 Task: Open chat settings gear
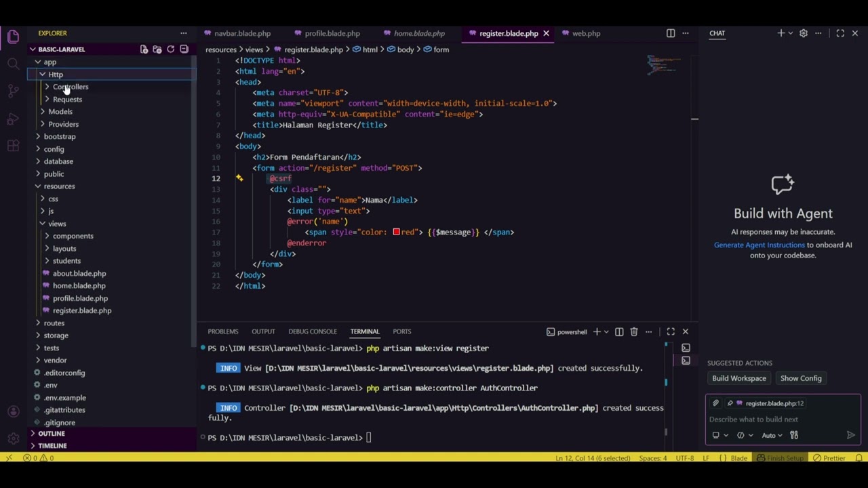click(x=804, y=33)
